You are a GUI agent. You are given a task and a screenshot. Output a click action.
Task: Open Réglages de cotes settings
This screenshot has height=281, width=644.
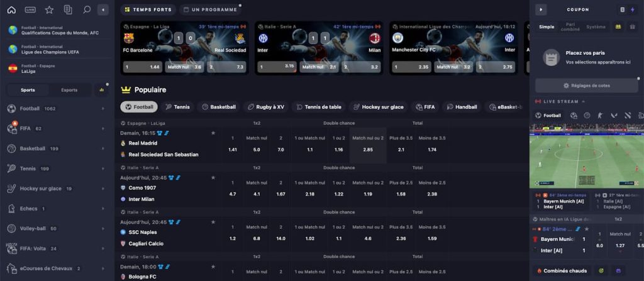[x=587, y=85]
